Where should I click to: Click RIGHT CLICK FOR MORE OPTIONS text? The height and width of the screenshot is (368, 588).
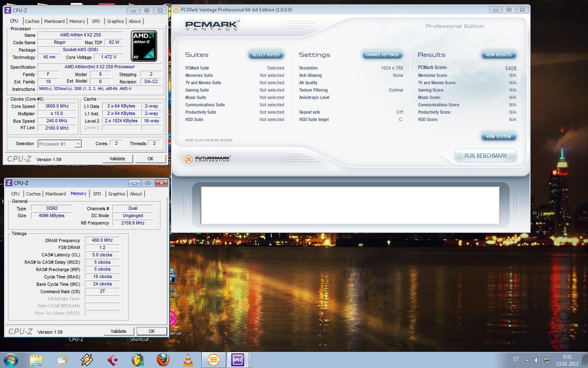click(209, 140)
